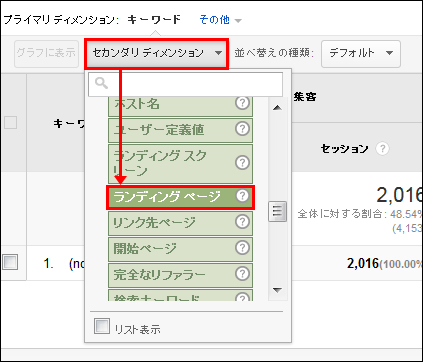Select リンク先ページ dimension

coord(180,223)
